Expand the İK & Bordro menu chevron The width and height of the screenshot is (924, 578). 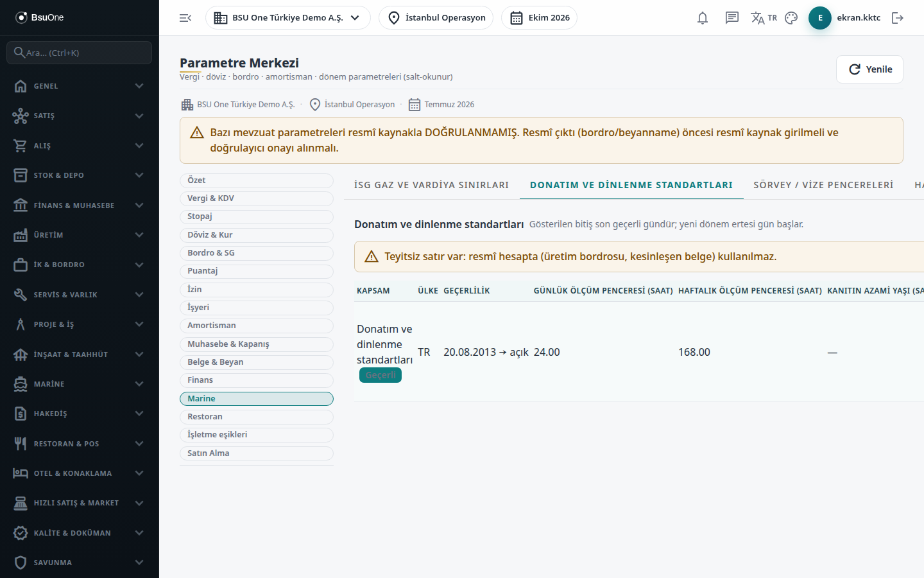(x=139, y=265)
